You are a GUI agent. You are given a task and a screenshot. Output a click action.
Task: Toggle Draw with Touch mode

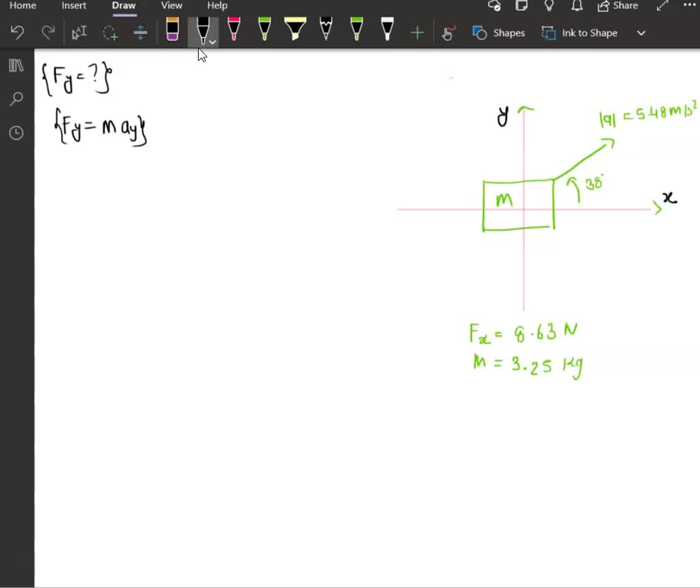[448, 32]
